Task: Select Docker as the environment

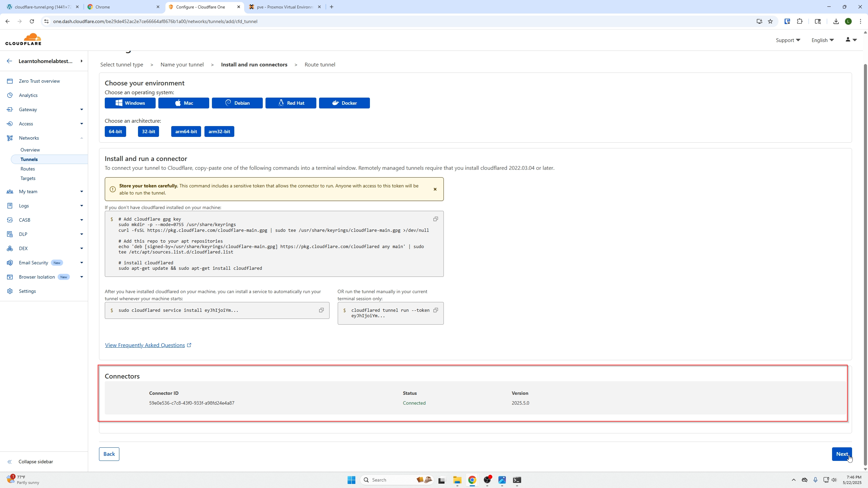Action: coord(344,103)
